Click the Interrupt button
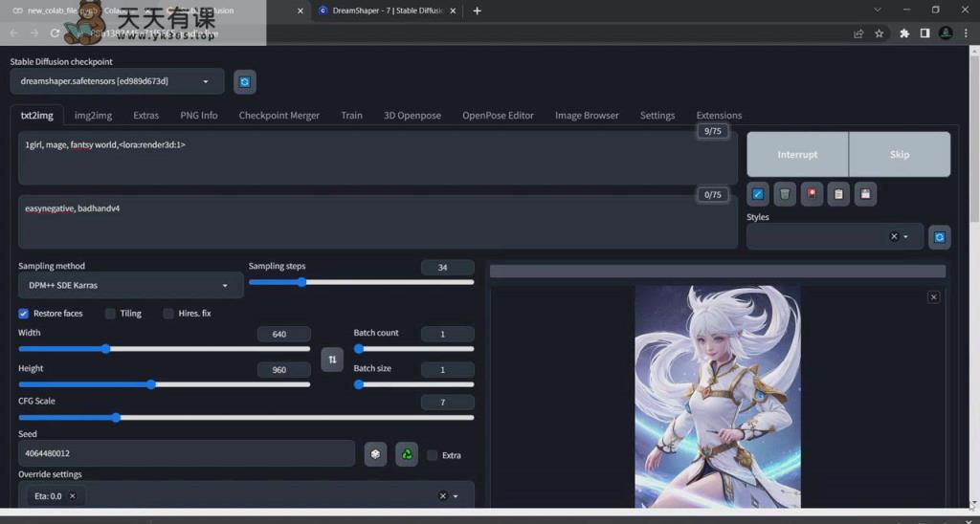 (x=797, y=154)
